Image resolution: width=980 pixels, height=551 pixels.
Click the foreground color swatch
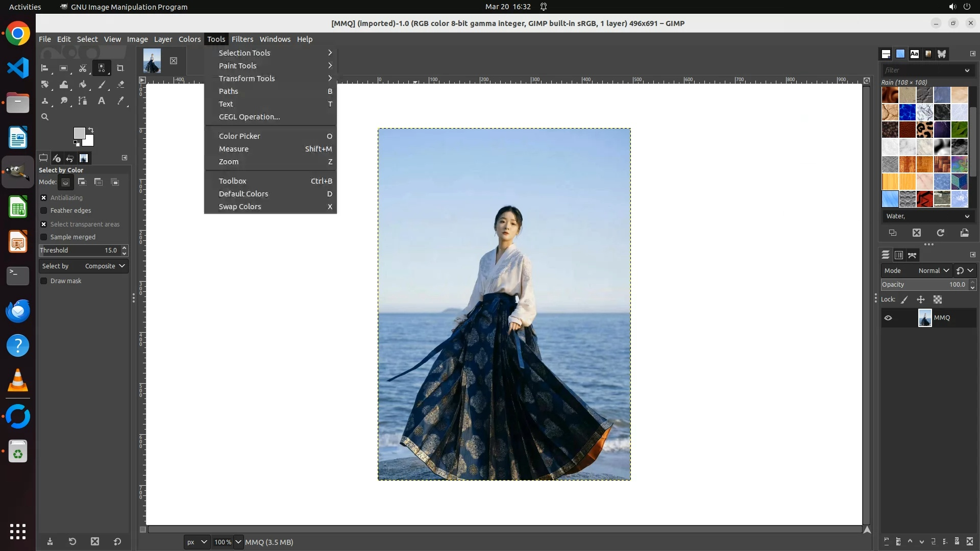point(79,133)
